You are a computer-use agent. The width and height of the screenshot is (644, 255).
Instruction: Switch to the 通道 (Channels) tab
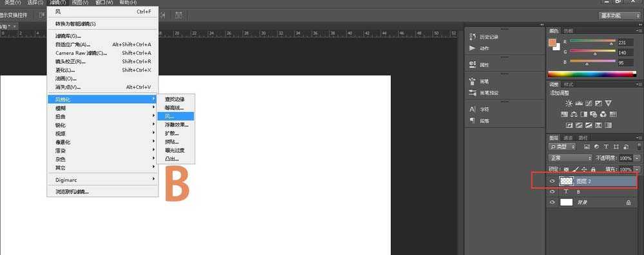click(x=568, y=138)
